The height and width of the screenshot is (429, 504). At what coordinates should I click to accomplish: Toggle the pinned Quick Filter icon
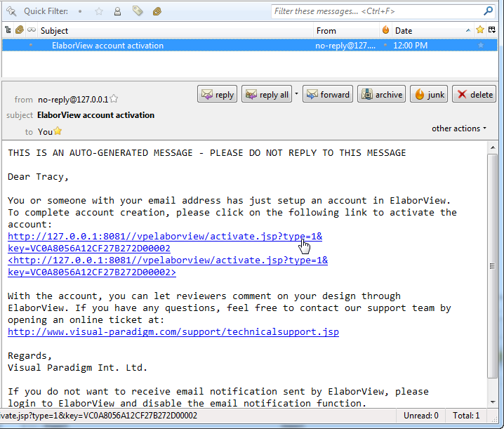11,11
